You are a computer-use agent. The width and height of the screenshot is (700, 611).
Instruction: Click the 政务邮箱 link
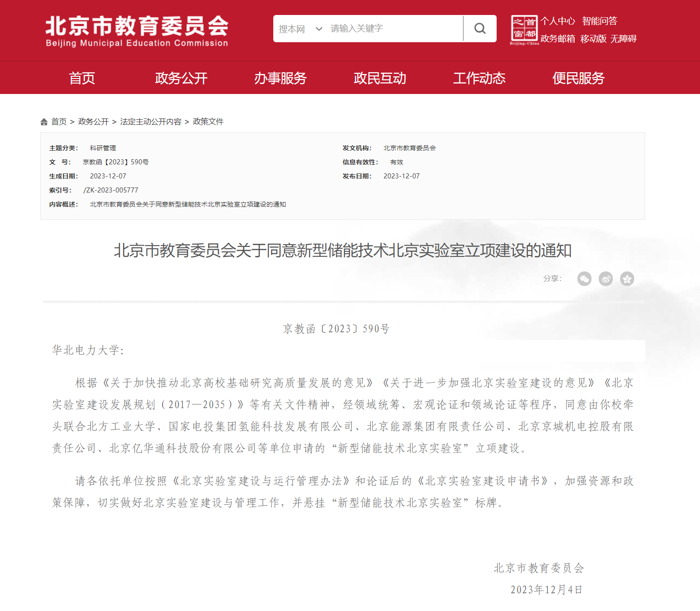pyautogui.click(x=557, y=39)
